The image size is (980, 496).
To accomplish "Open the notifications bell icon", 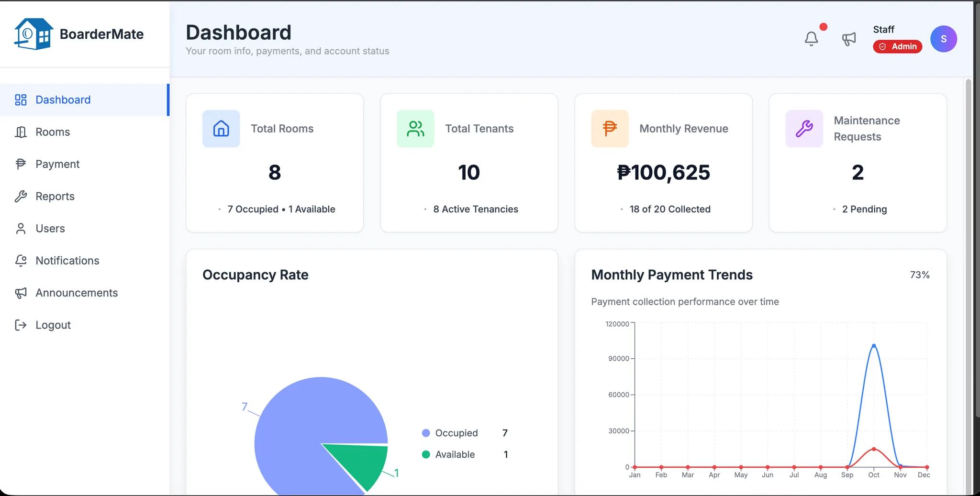I will coord(811,39).
